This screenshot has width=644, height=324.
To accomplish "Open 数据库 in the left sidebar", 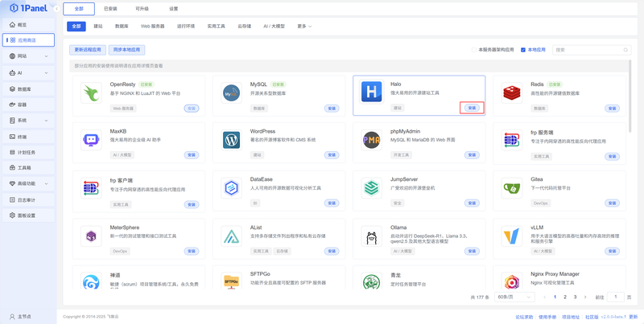I will [x=28, y=88].
